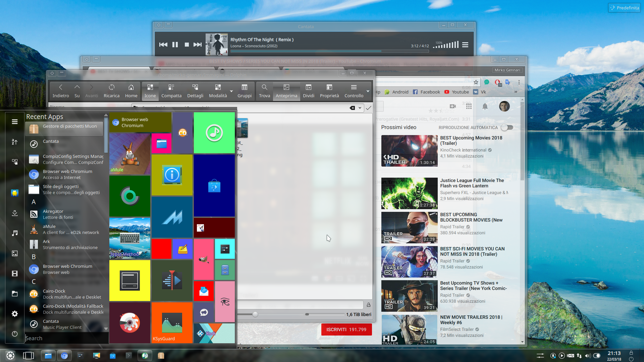644x362 pixels.
Task: Switch to Compatta view in Dolphin
Action: click(x=171, y=91)
